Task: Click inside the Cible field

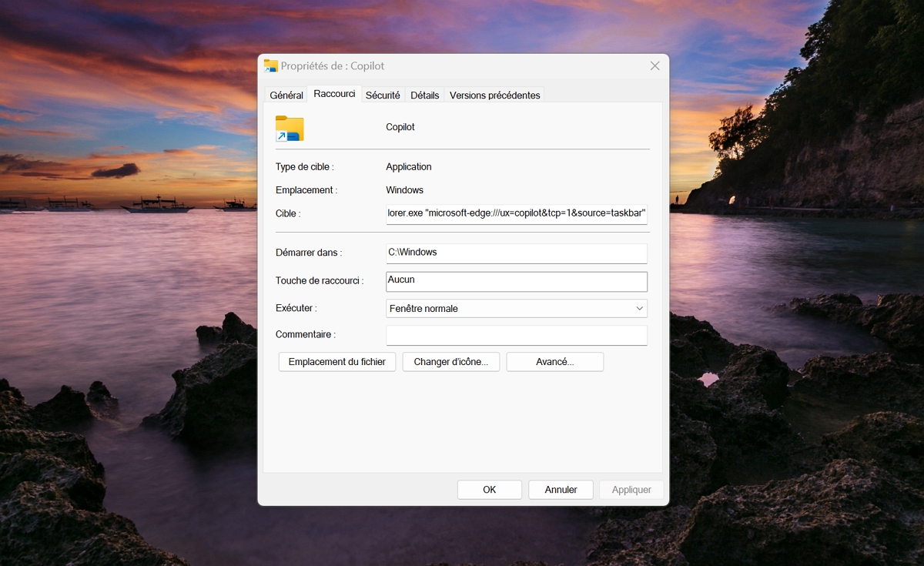Action: (x=517, y=213)
